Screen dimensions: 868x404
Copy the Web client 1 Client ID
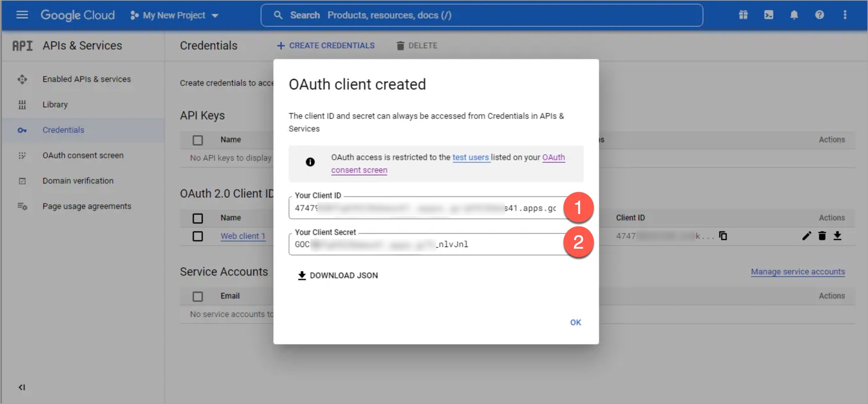pyautogui.click(x=723, y=236)
